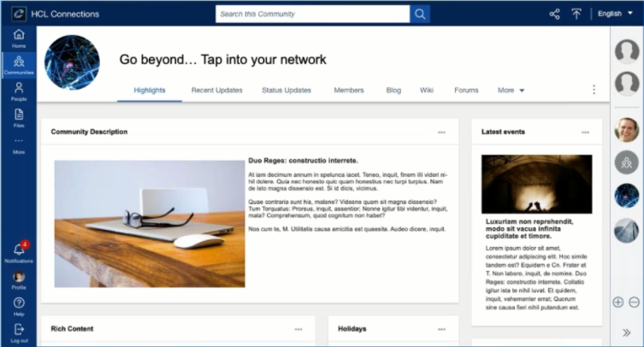Open Files in the sidebar

pyautogui.click(x=19, y=118)
